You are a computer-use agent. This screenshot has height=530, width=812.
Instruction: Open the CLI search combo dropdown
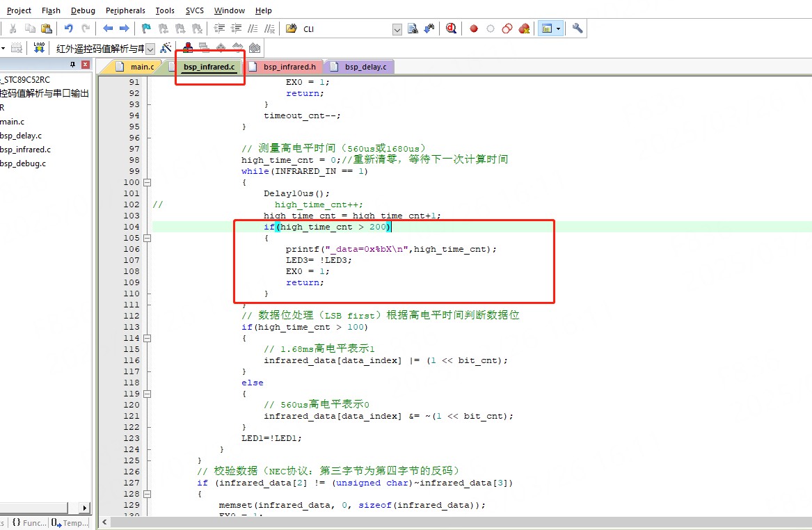click(x=397, y=29)
